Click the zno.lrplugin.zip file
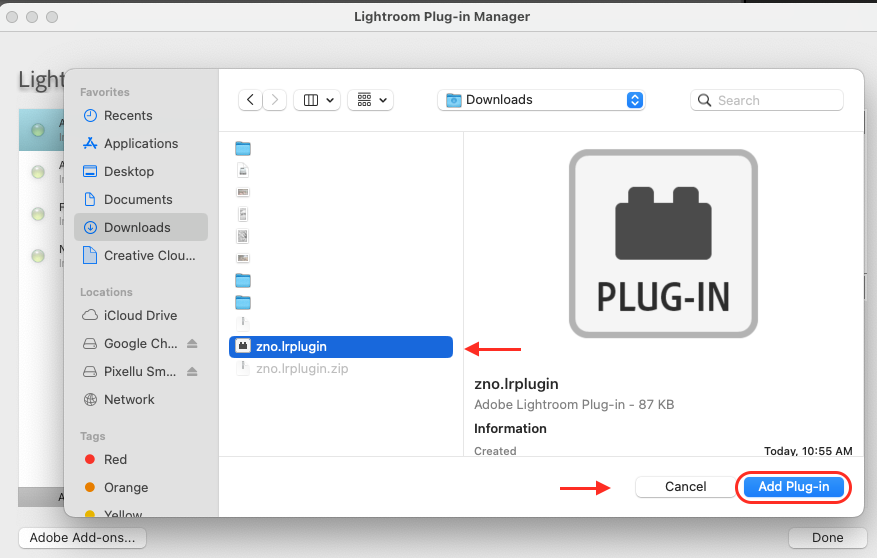 341,368
